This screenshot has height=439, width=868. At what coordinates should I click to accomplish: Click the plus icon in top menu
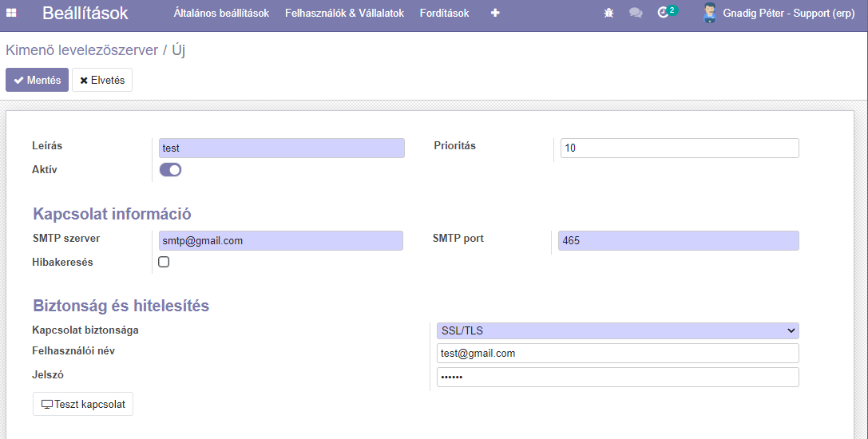(495, 13)
